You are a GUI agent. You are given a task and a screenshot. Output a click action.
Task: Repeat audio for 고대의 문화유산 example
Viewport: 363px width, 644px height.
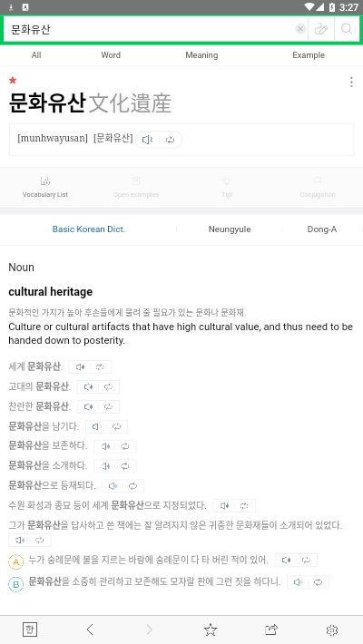coord(109,386)
